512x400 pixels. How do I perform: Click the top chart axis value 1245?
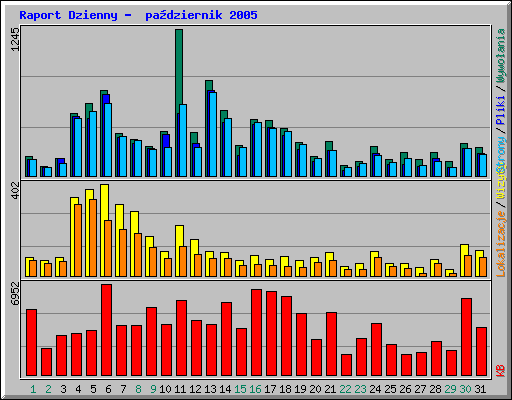[x=15, y=39]
